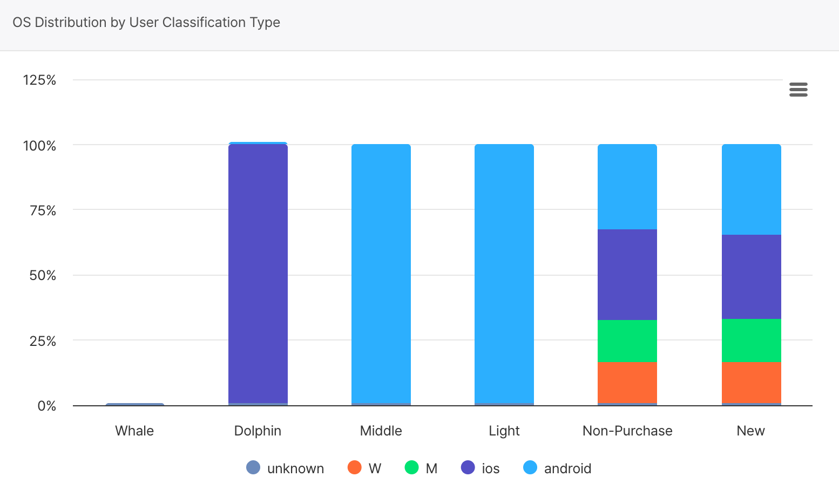
Task: Click Non-Purchase android bar segment
Action: (x=627, y=187)
